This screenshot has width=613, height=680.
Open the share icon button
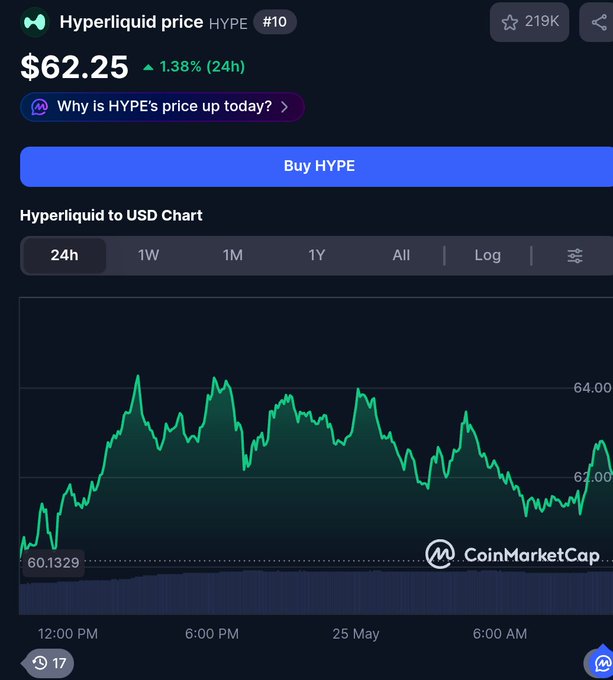(599, 22)
